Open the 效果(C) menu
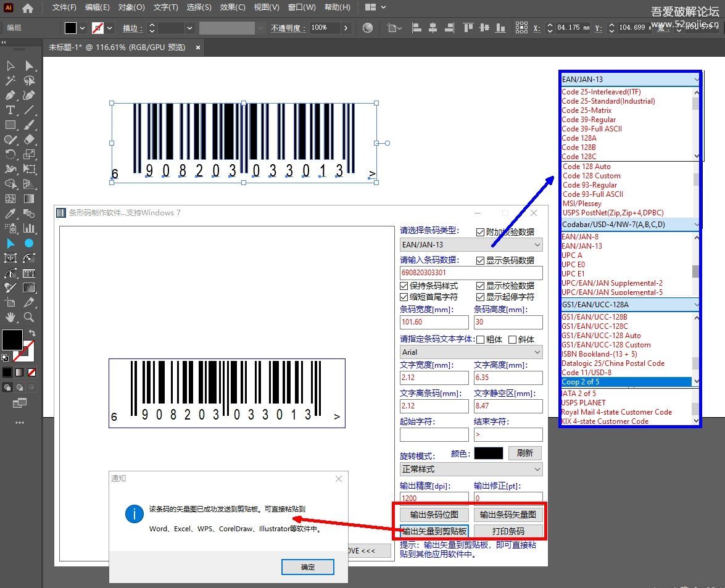Screen dimensions: 725x588 [x=233, y=7]
